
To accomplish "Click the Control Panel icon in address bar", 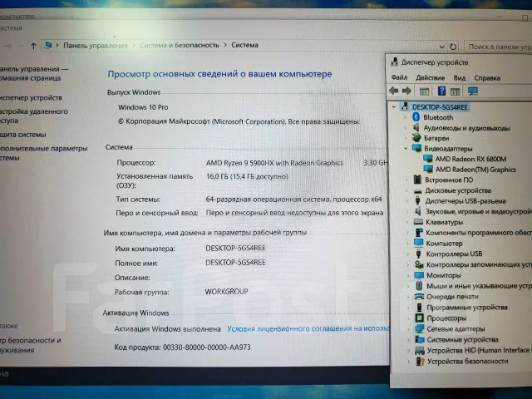I will pos(48,45).
